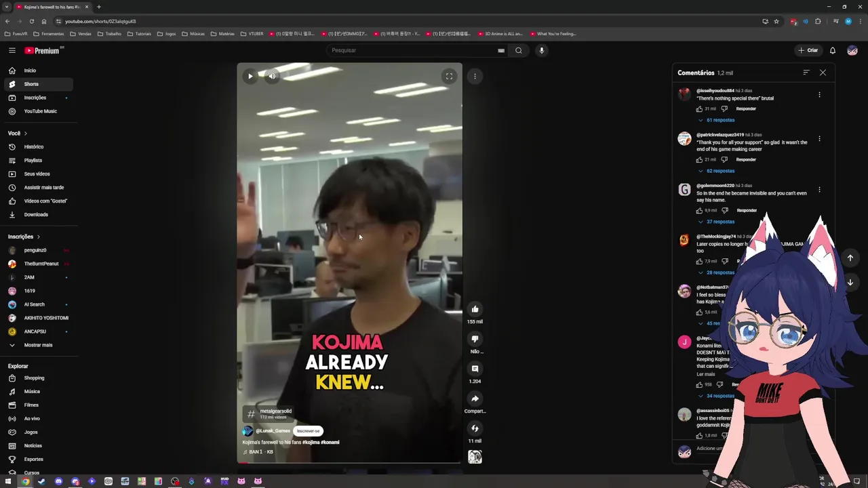Open the VTUBER bookmarks folder

pyautogui.click(x=252, y=33)
